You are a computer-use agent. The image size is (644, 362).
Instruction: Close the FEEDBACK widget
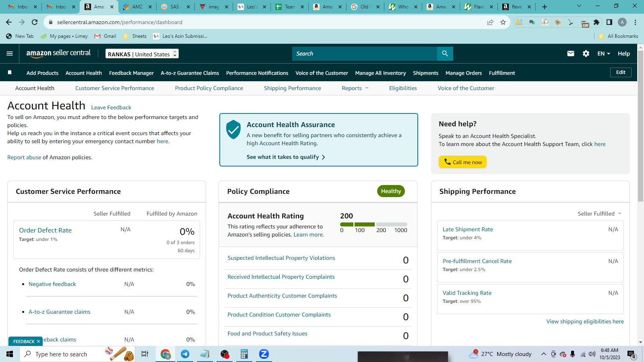pyautogui.click(x=38, y=341)
